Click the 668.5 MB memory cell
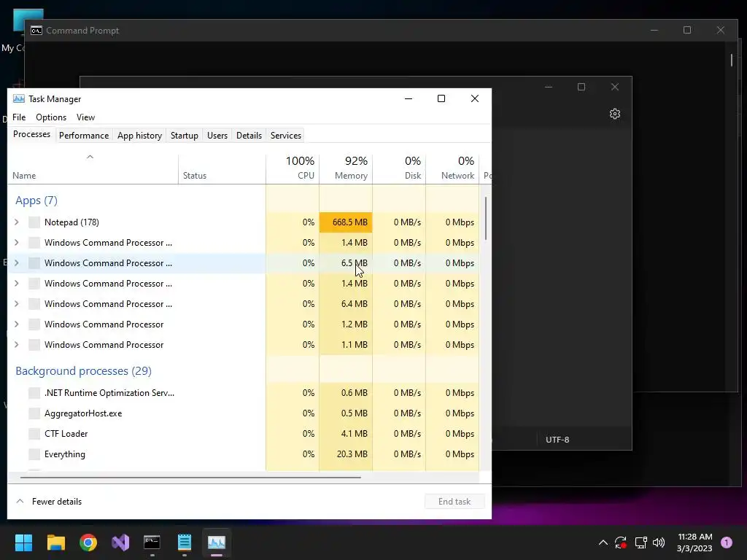 (x=346, y=222)
